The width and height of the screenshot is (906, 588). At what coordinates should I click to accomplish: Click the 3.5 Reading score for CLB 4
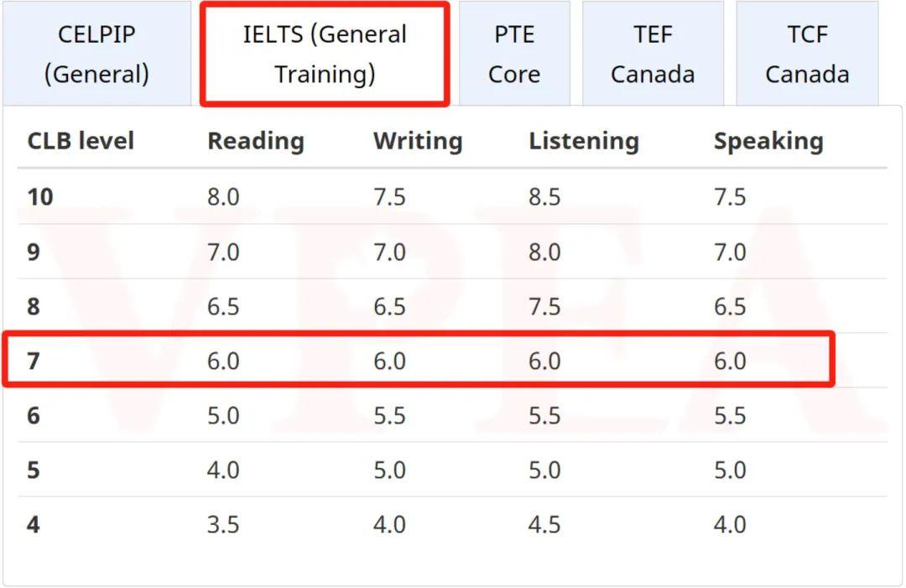[223, 524]
